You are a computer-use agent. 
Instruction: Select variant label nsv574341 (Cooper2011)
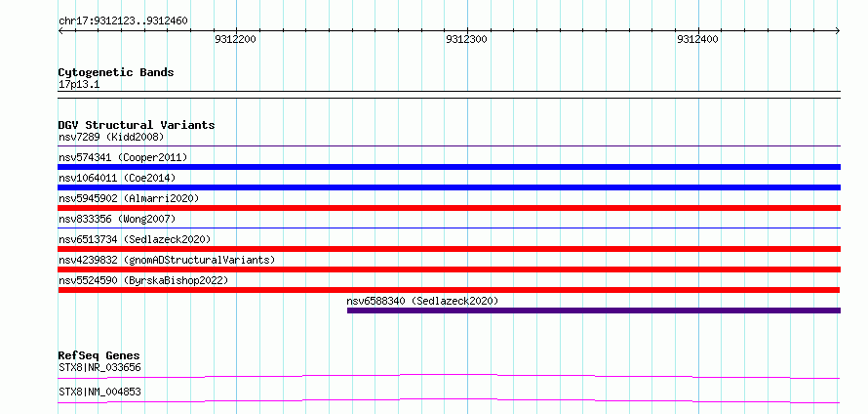click(x=123, y=157)
